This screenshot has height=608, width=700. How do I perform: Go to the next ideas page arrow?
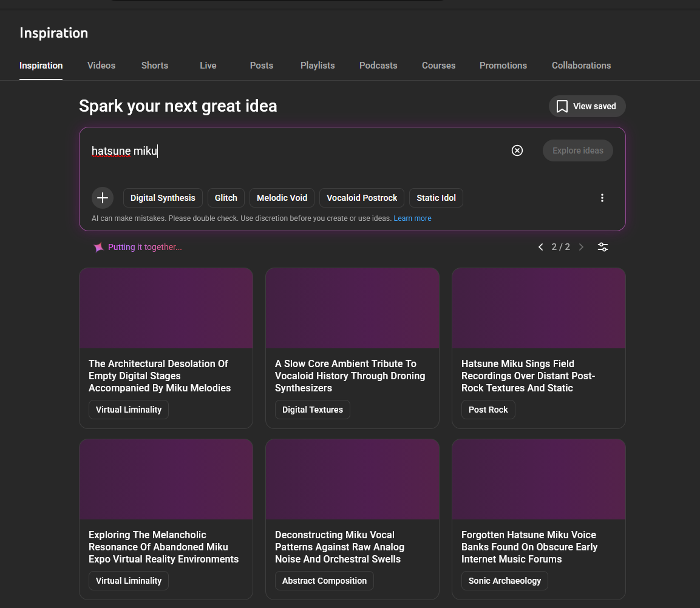[x=581, y=247]
